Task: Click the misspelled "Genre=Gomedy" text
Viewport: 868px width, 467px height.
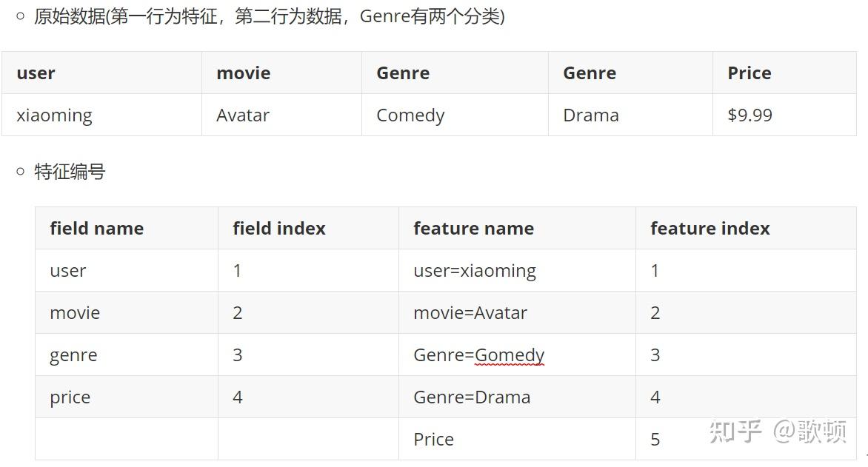Action: coord(478,355)
